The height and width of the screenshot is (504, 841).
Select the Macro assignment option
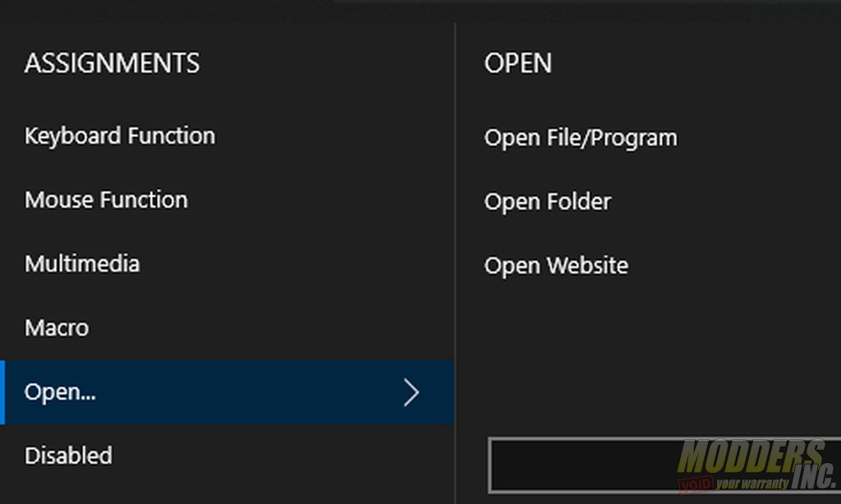tap(57, 328)
